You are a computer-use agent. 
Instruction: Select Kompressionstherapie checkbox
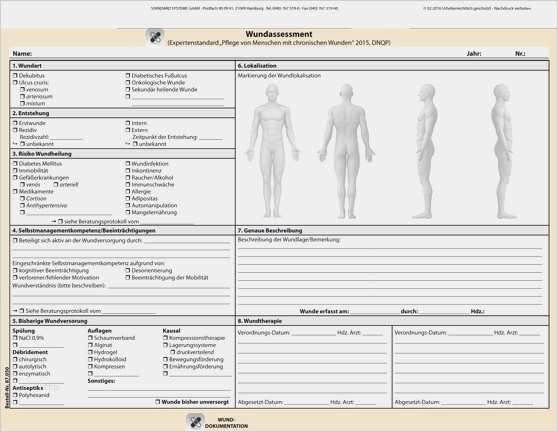click(165, 338)
